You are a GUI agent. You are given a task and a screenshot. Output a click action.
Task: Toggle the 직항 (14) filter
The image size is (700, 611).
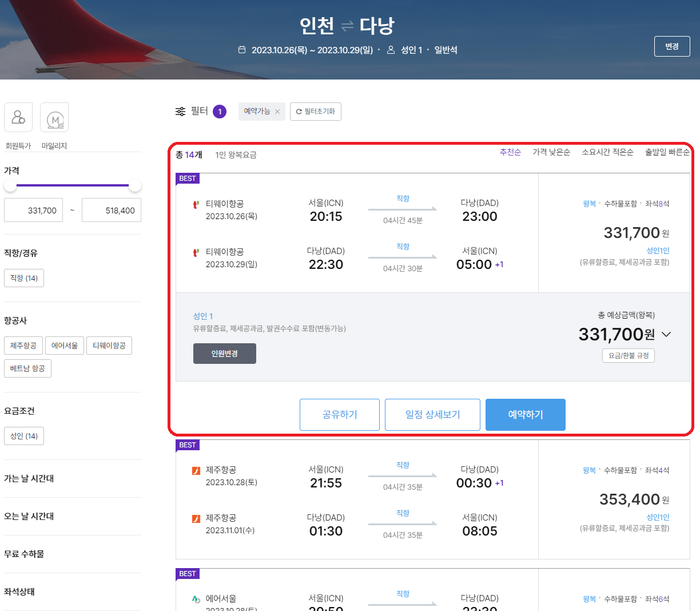23,277
